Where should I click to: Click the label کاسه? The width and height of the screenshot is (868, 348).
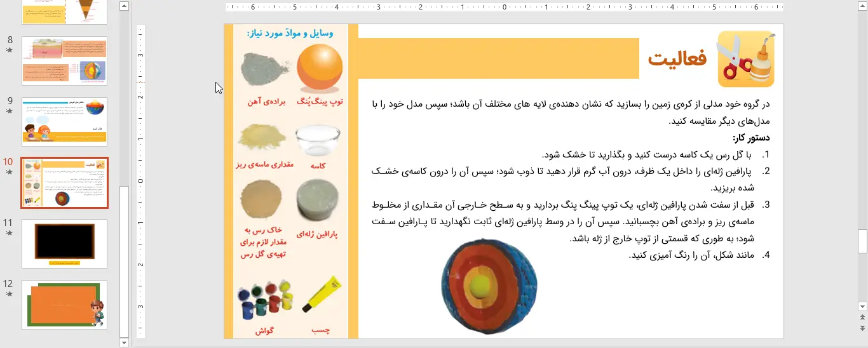pyautogui.click(x=318, y=165)
